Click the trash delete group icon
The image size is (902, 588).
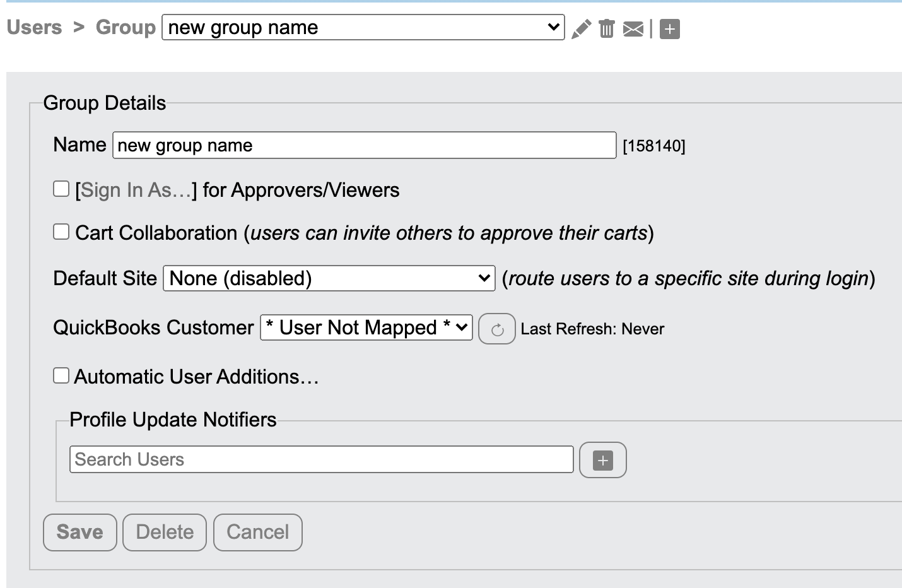pyautogui.click(x=606, y=28)
